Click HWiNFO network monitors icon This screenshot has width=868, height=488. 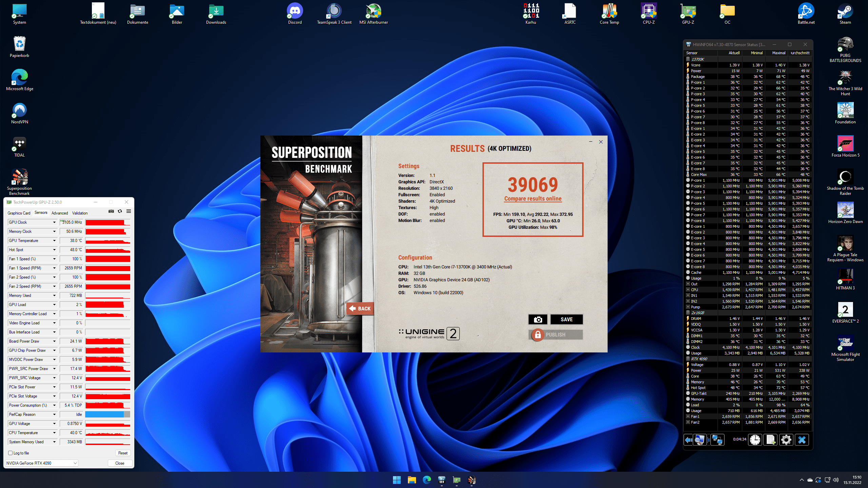[717, 440]
